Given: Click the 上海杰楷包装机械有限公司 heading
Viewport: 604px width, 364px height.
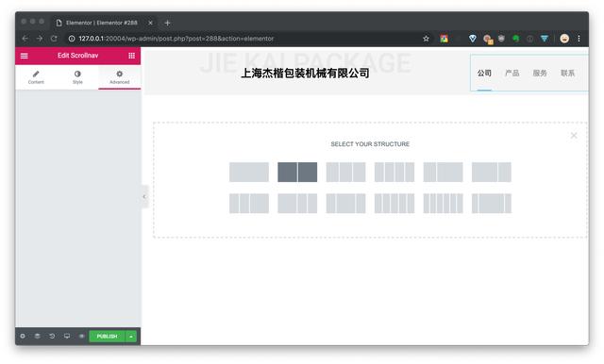Looking at the screenshot, I should pyautogui.click(x=305, y=74).
